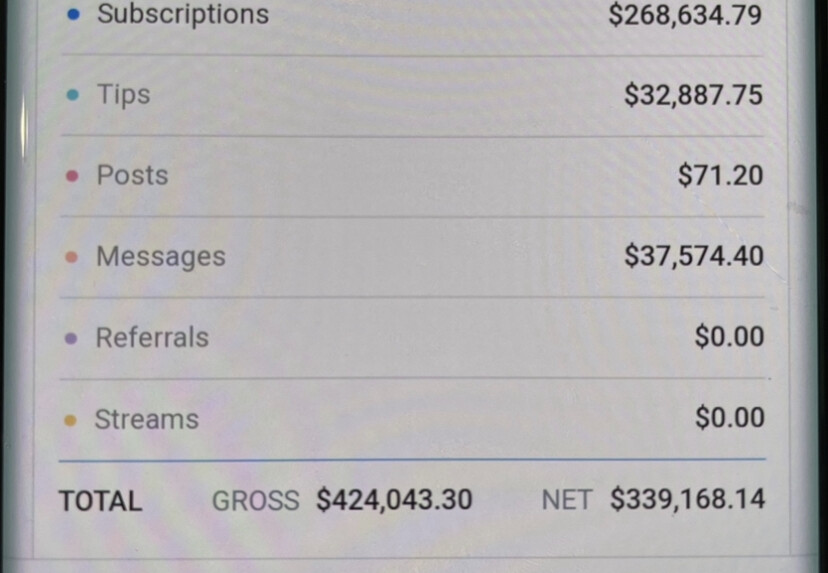Click the teal dot beside Tips

click(x=73, y=95)
